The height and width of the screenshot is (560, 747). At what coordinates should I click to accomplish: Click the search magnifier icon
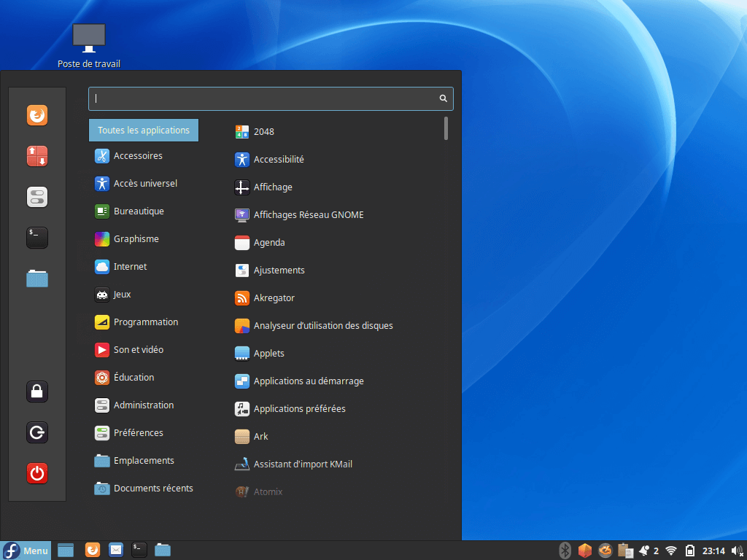point(443,98)
